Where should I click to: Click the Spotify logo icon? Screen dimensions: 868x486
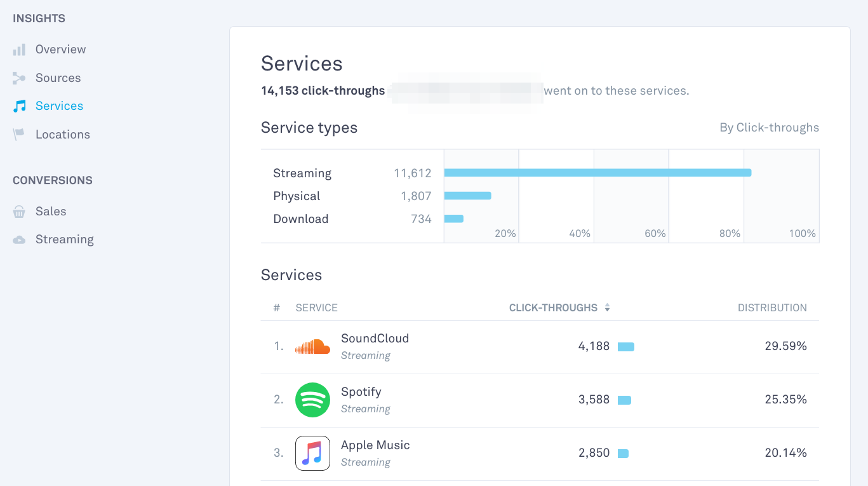pos(312,400)
